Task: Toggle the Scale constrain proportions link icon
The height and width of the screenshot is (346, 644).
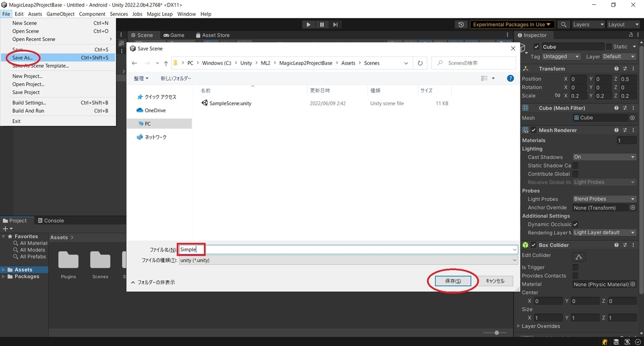Action: click(x=557, y=96)
